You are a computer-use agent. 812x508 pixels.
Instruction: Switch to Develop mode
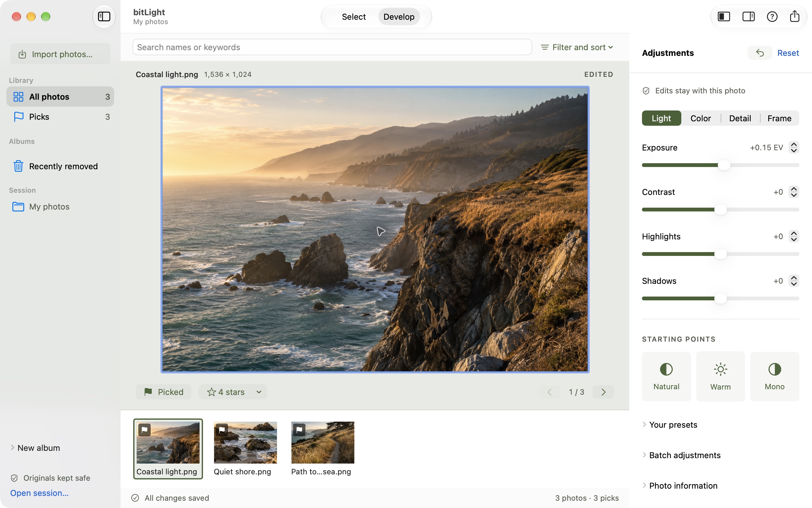coord(399,17)
